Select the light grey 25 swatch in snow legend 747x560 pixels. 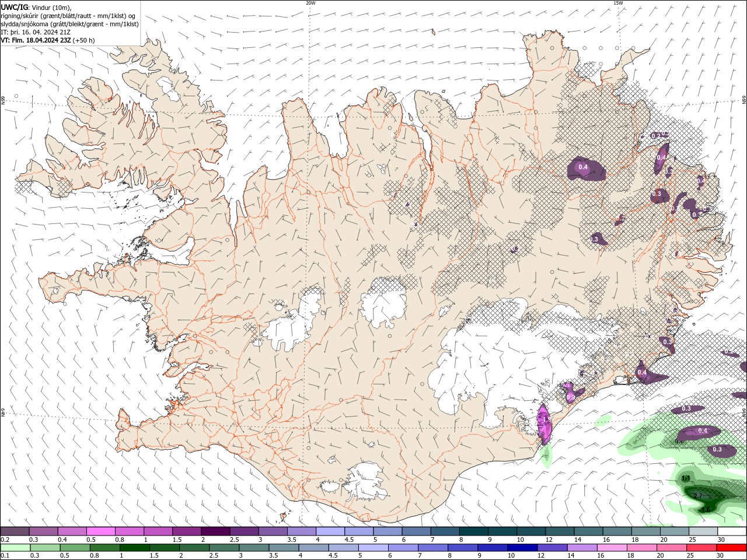tap(703, 531)
